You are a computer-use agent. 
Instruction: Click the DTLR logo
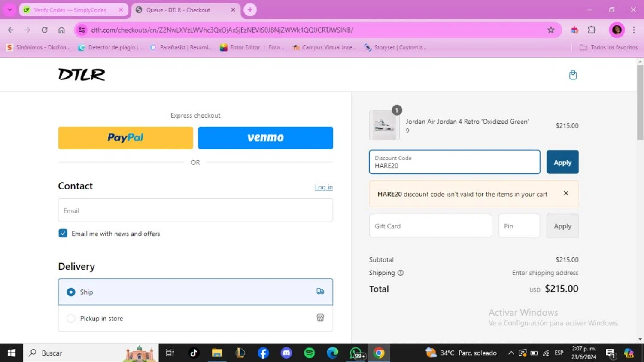(82, 75)
